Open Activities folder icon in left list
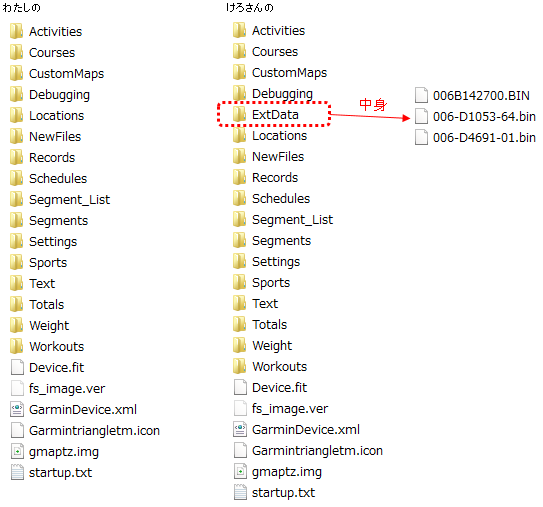This screenshot has height=507, width=543. (16, 31)
